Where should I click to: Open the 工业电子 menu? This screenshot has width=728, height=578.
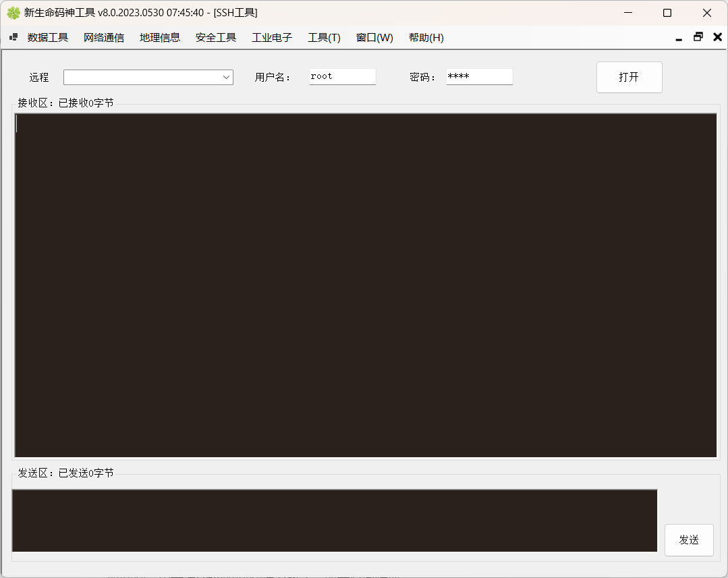(272, 38)
